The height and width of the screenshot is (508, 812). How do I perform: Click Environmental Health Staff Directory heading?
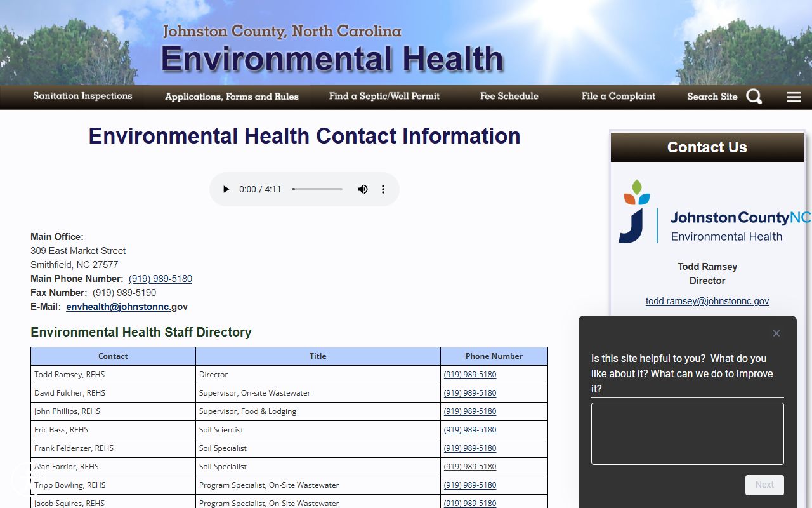[x=141, y=332]
